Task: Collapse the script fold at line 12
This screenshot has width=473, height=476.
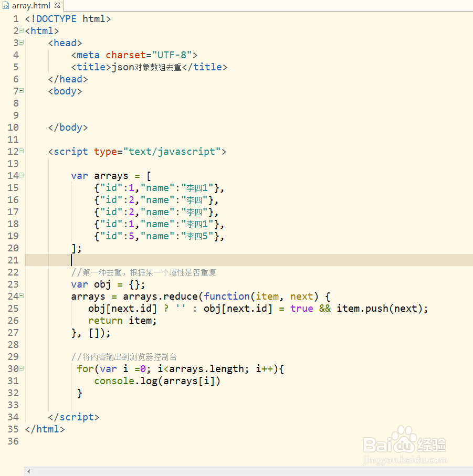Action: point(21,151)
